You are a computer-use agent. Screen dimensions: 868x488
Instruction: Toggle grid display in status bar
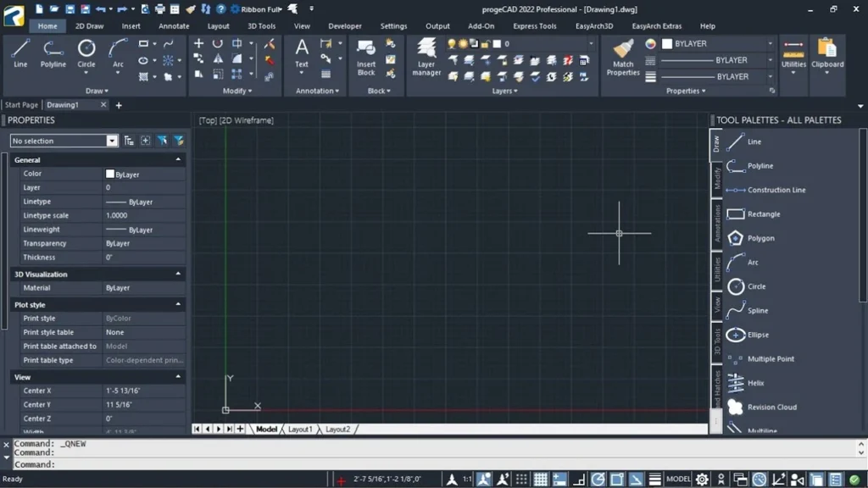[540, 480]
